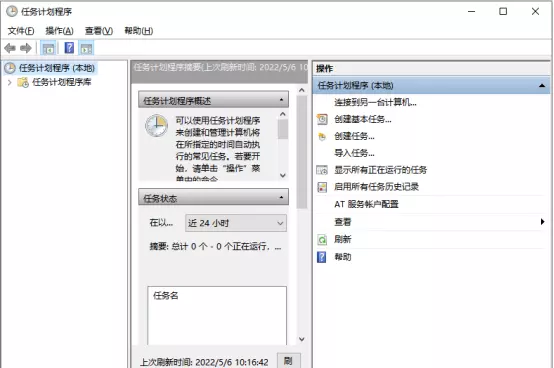Click the blue 帮助 question icon in actions
This screenshot has height=368, width=554.
322,257
